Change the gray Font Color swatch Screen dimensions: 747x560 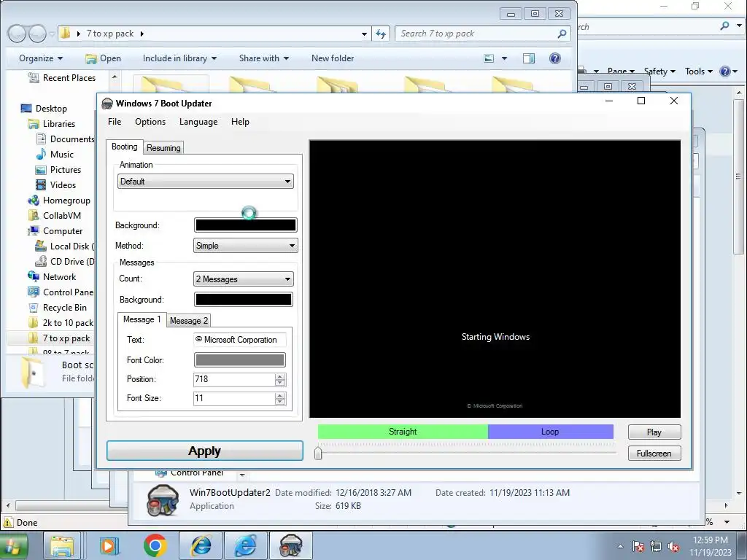point(239,360)
